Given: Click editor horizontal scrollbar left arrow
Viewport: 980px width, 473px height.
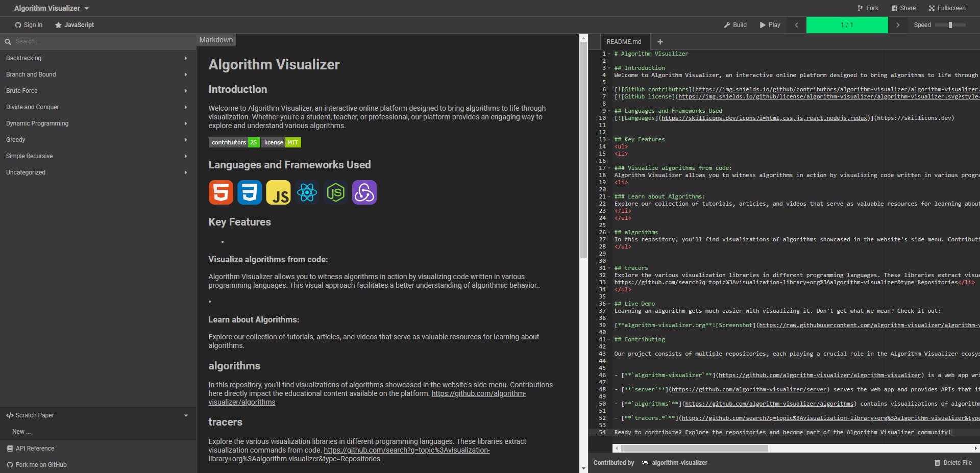Looking at the screenshot, I should [617, 449].
